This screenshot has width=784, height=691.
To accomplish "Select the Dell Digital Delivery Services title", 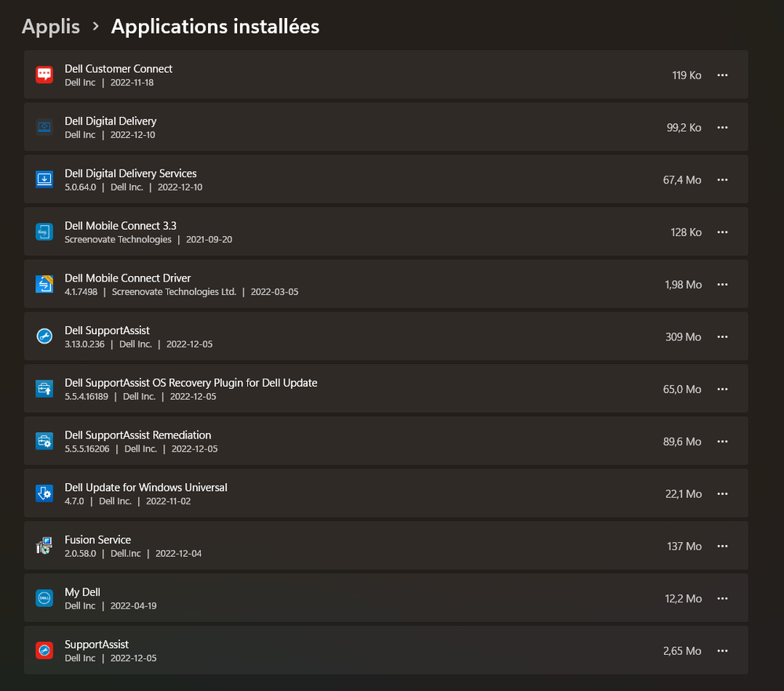I will click(x=130, y=173).
